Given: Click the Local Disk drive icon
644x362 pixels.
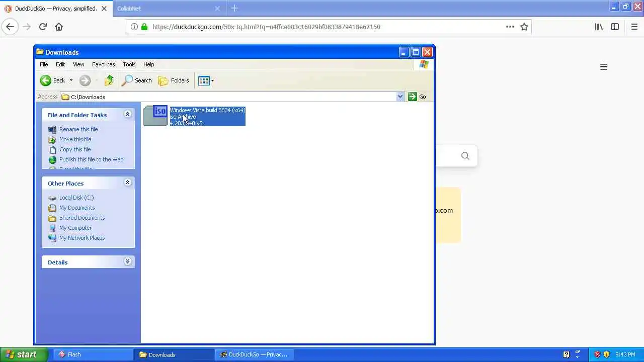Looking at the screenshot, I should point(52,198).
